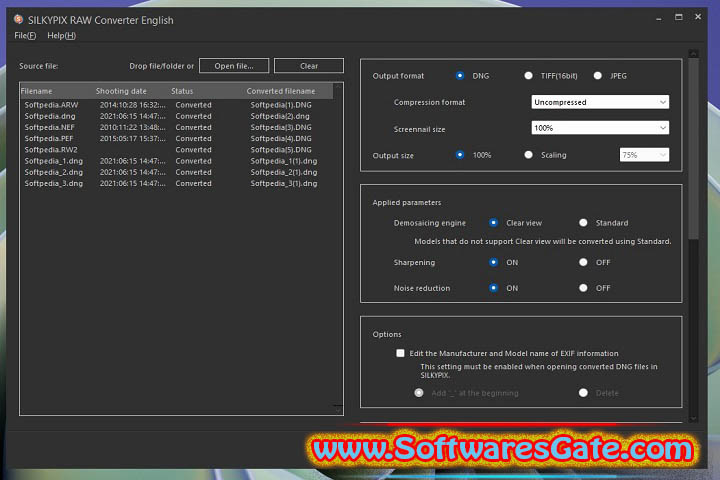Click shooting date 2014:10:28 of Softpedia.ARW
This screenshot has height=480, width=720.
132,105
